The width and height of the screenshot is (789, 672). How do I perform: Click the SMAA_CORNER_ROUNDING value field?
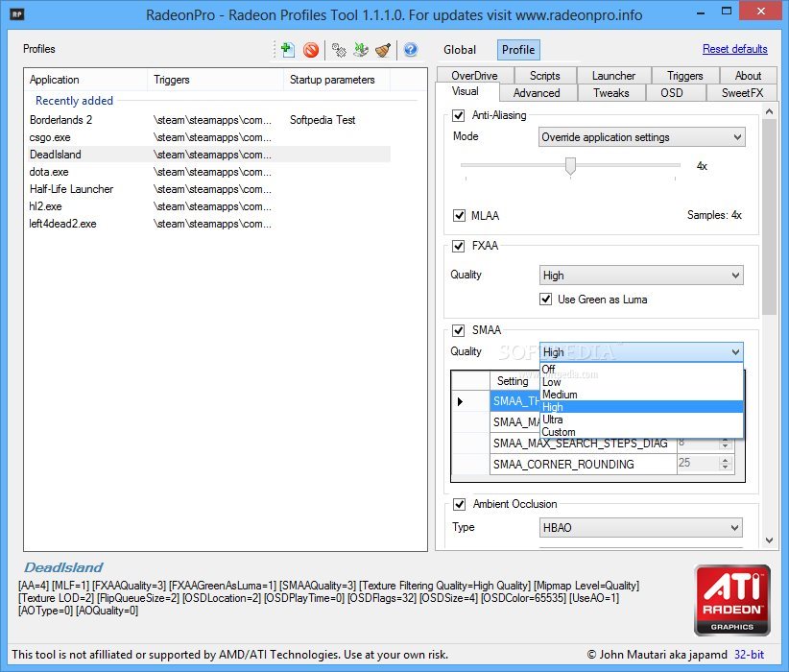click(698, 463)
